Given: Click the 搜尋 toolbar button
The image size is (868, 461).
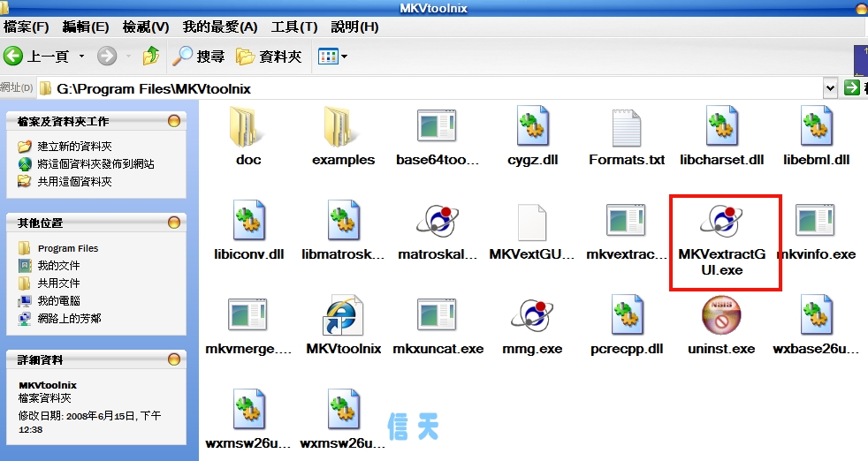Looking at the screenshot, I should (199, 57).
